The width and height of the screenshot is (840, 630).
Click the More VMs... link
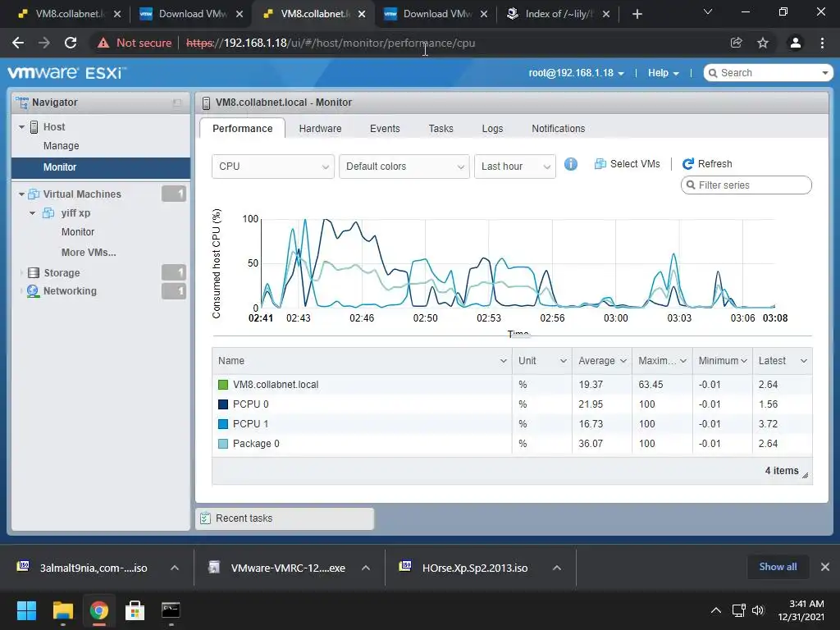[89, 253]
